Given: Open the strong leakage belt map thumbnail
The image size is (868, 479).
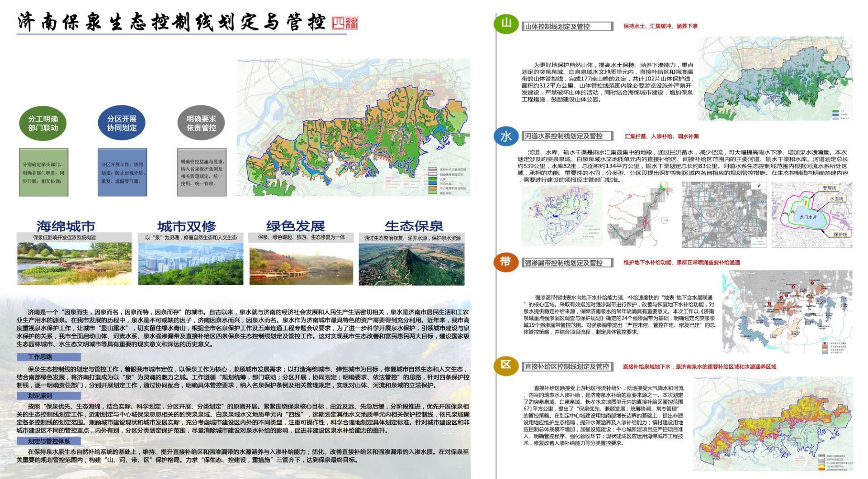Looking at the screenshot, I should pos(787,312).
